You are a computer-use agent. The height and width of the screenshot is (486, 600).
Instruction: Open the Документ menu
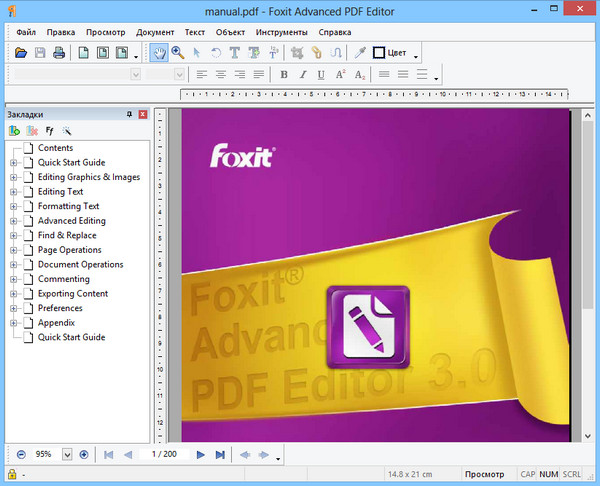click(x=155, y=31)
